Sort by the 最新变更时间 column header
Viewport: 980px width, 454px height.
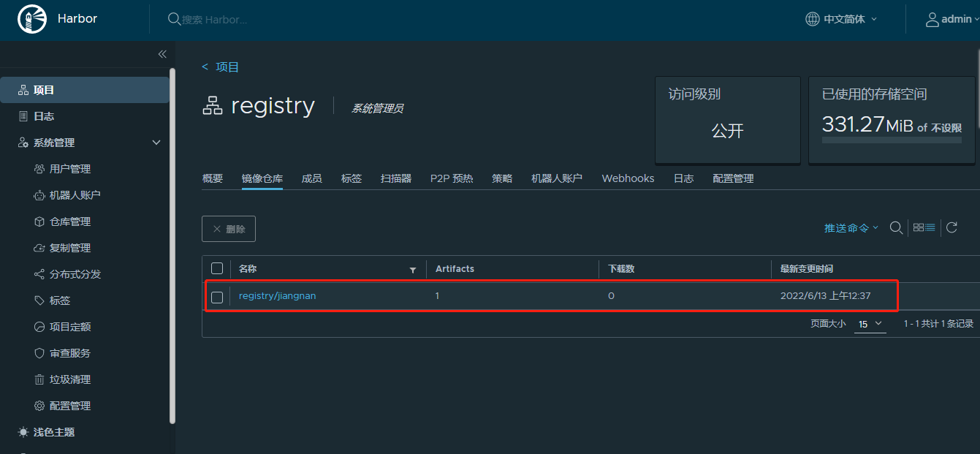[x=807, y=269]
